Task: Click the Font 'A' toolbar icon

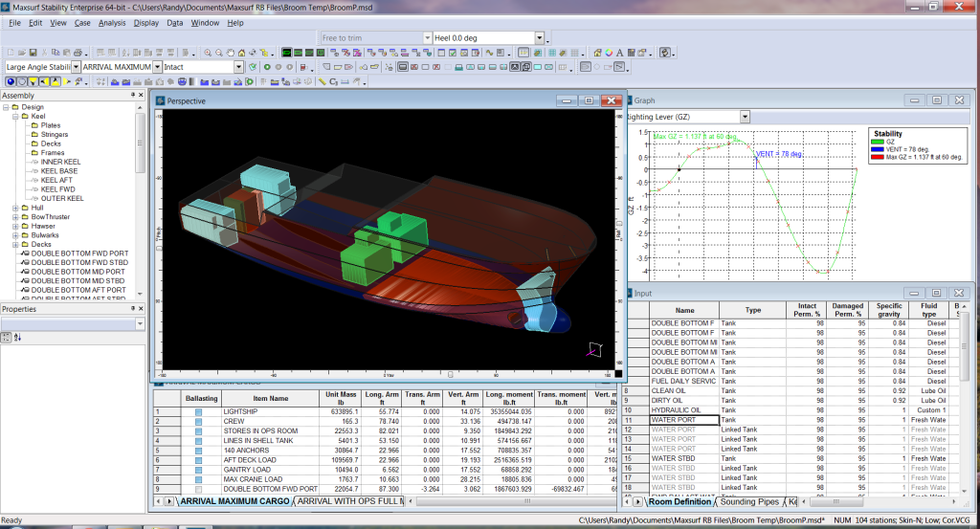Action: tap(619, 53)
